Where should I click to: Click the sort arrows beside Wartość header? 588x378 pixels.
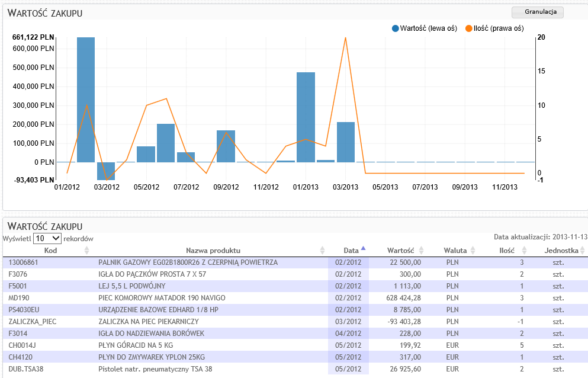point(421,251)
